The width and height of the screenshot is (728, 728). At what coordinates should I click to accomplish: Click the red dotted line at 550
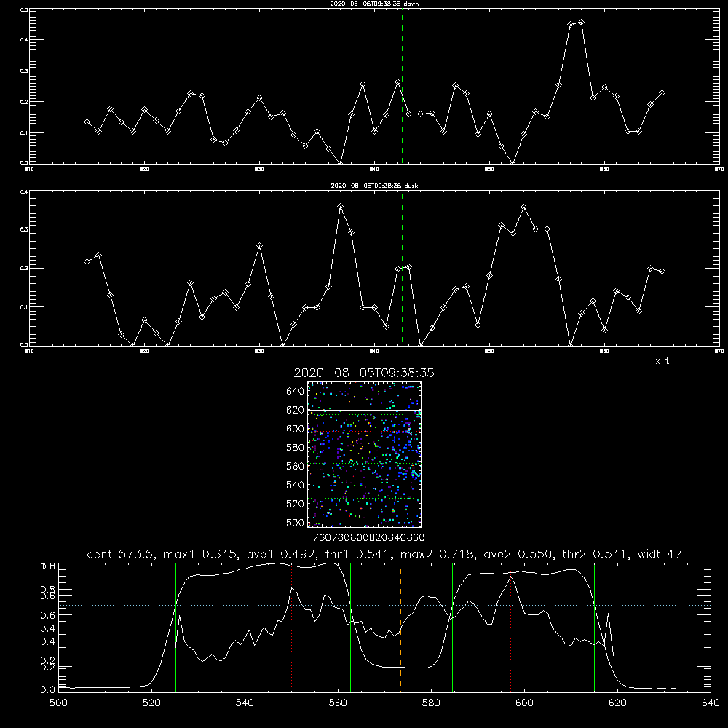click(292, 628)
